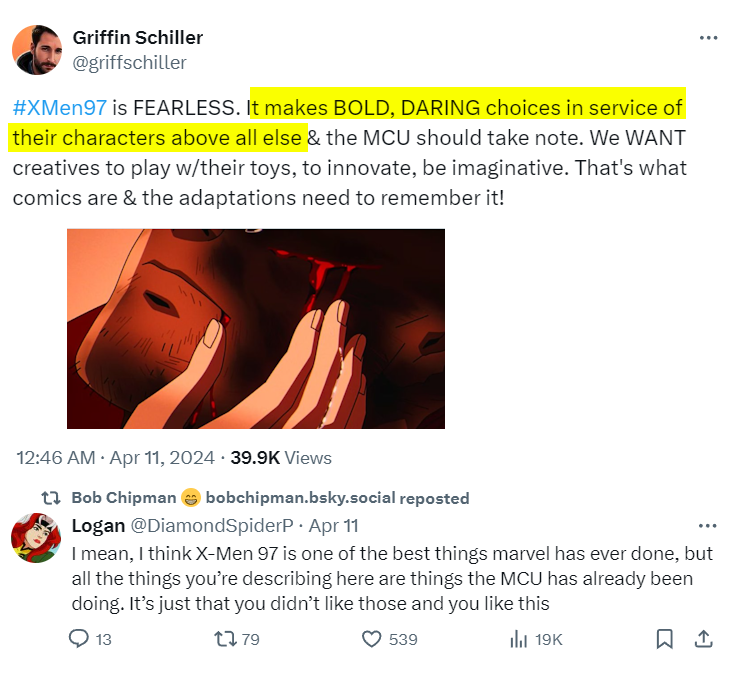Click the reply icon with 13 replies

90,639
